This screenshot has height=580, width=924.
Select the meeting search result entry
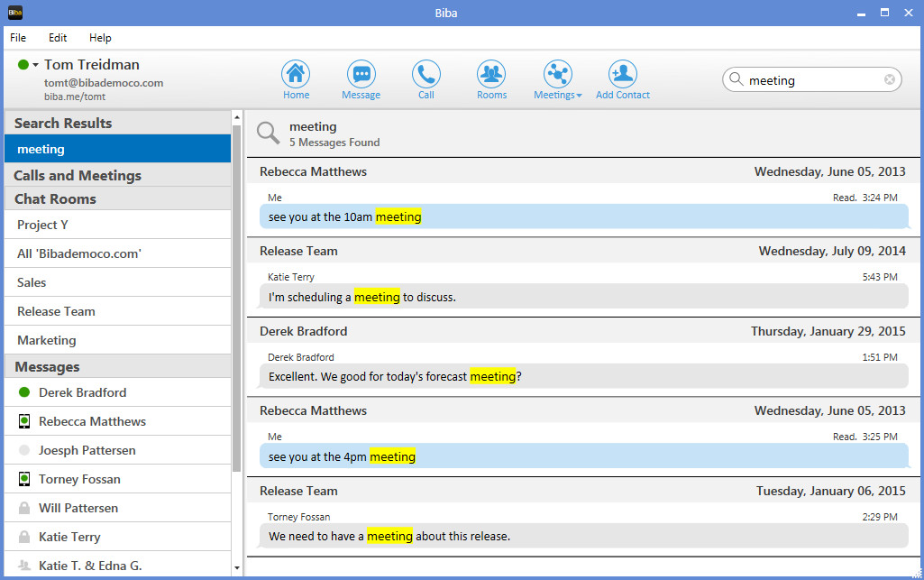pos(118,149)
